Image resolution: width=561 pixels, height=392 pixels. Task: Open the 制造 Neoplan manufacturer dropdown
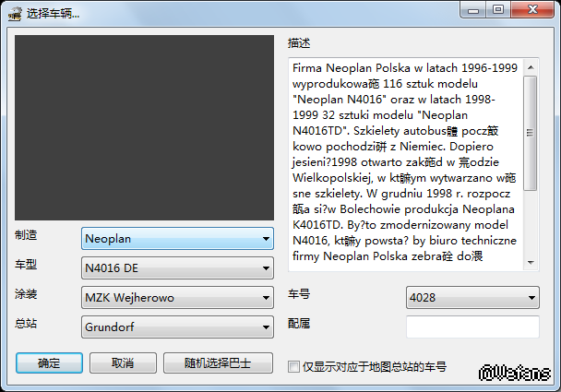[177, 239]
